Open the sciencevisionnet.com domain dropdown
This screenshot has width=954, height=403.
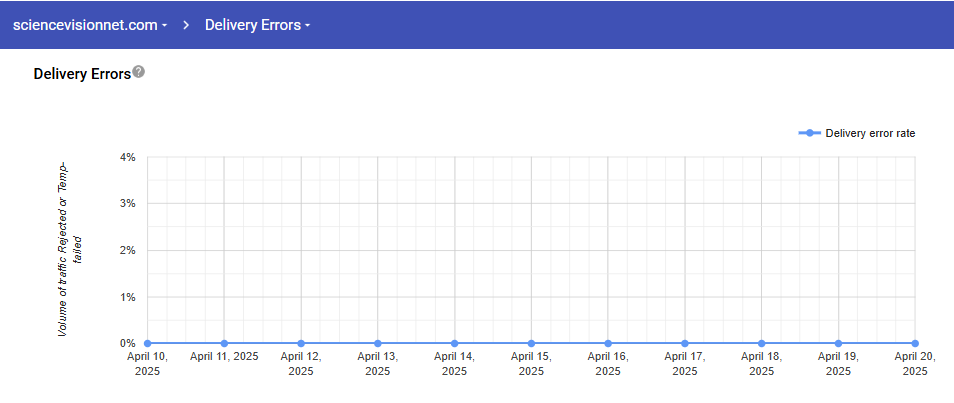click(x=90, y=25)
